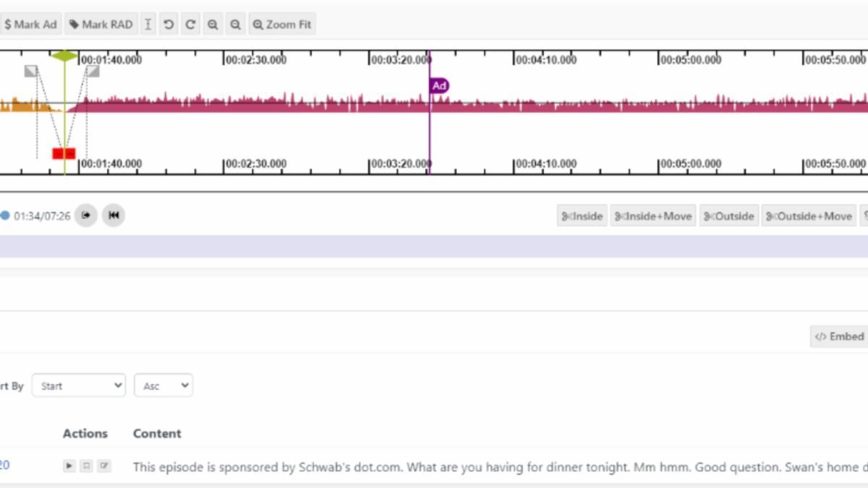Select the right gray fade handle
Viewport: 868px width, 488px height.
[x=93, y=70]
